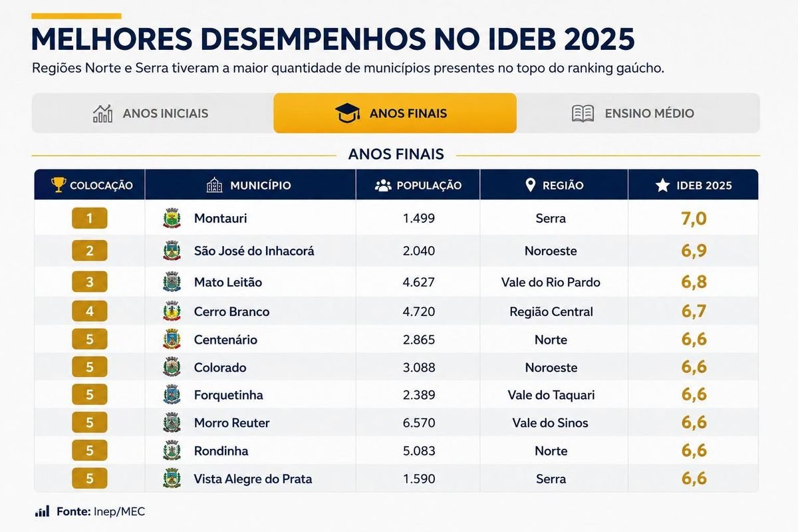Click the star icon beside IDEB 2025

[662, 185]
